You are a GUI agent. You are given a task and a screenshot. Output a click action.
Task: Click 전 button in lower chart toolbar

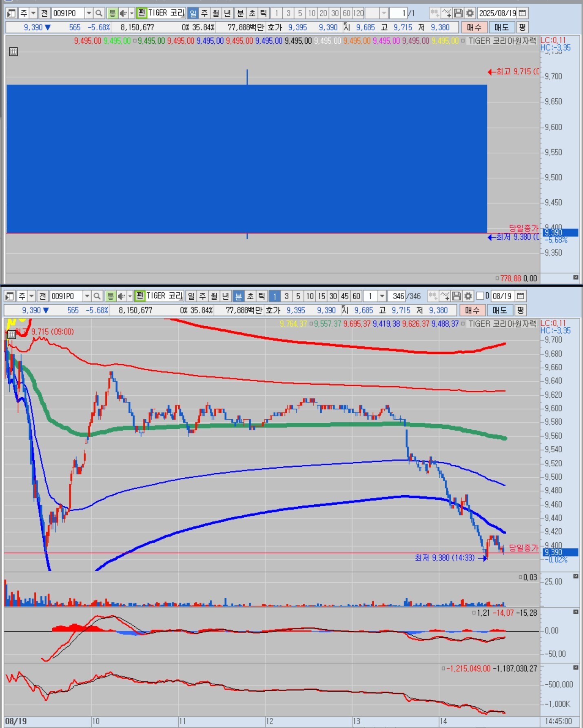(42, 296)
